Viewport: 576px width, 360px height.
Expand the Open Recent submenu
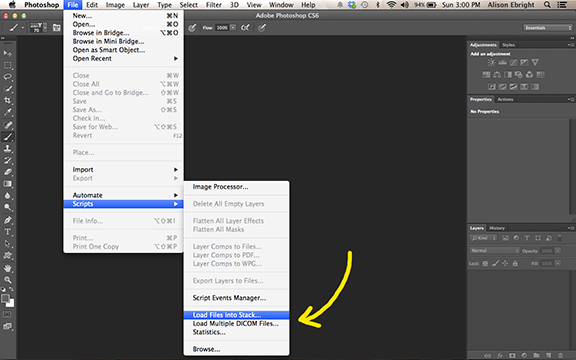pyautogui.click(x=123, y=58)
